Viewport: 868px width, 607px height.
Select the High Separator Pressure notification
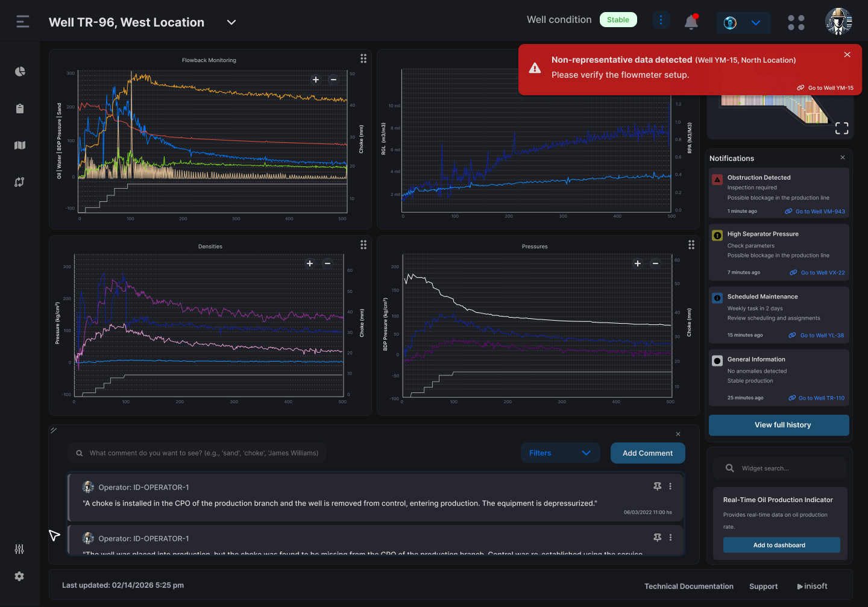click(x=779, y=252)
